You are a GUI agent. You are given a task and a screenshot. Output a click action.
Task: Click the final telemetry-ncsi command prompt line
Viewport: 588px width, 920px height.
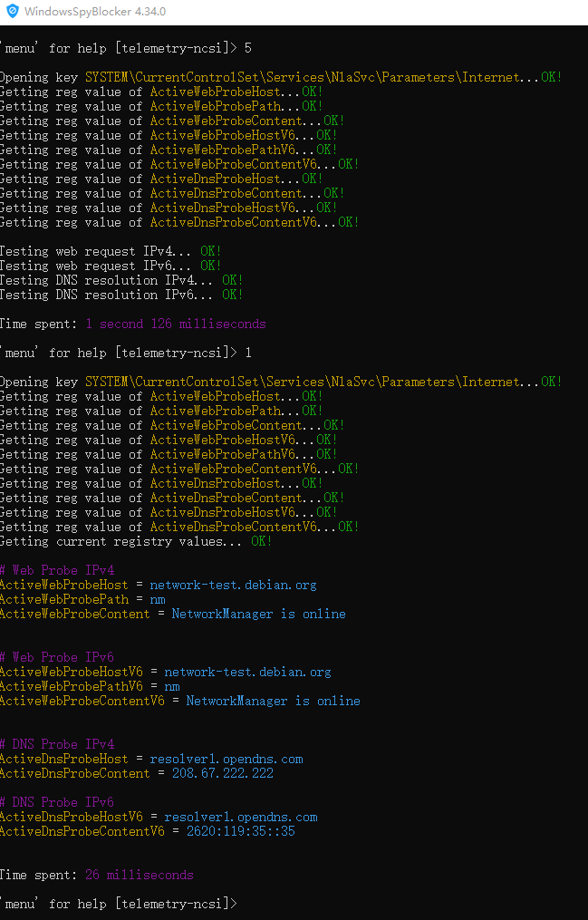coord(119,904)
